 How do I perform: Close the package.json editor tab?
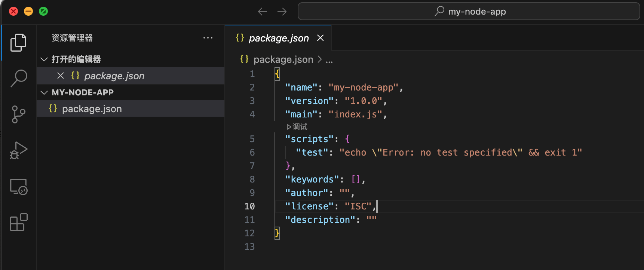coord(321,38)
